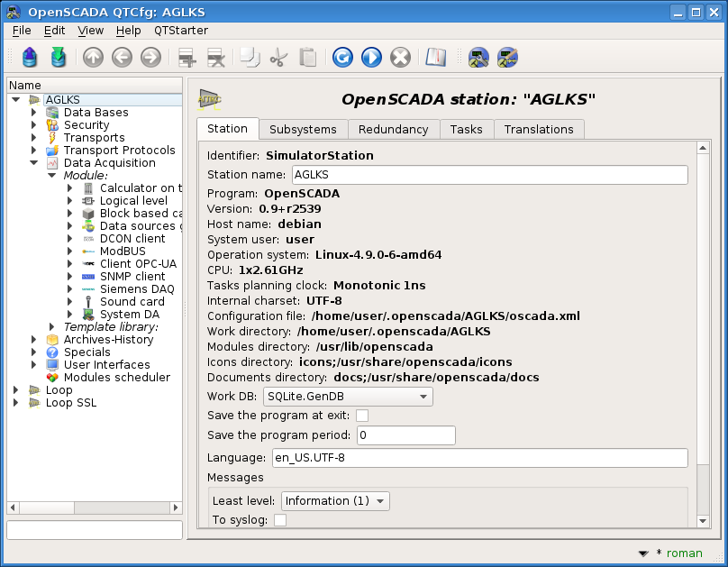Click the Modules scheduler icon
Image resolution: width=728 pixels, height=567 pixels.
[x=52, y=377]
